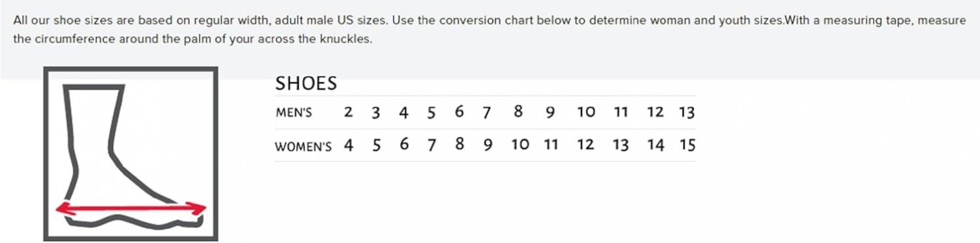Click the foot measurement diagram image
The width and height of the screenshot is (980, 243).
point(131,154)
